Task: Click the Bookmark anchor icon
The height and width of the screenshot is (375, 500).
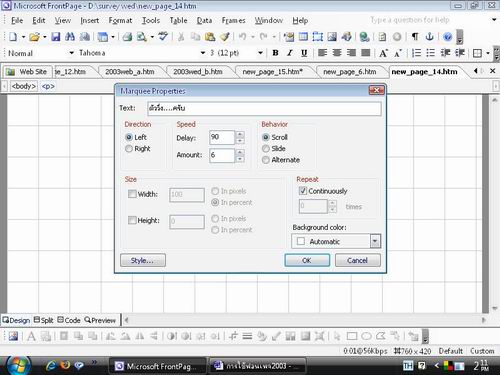Action: tap(429, 37)
